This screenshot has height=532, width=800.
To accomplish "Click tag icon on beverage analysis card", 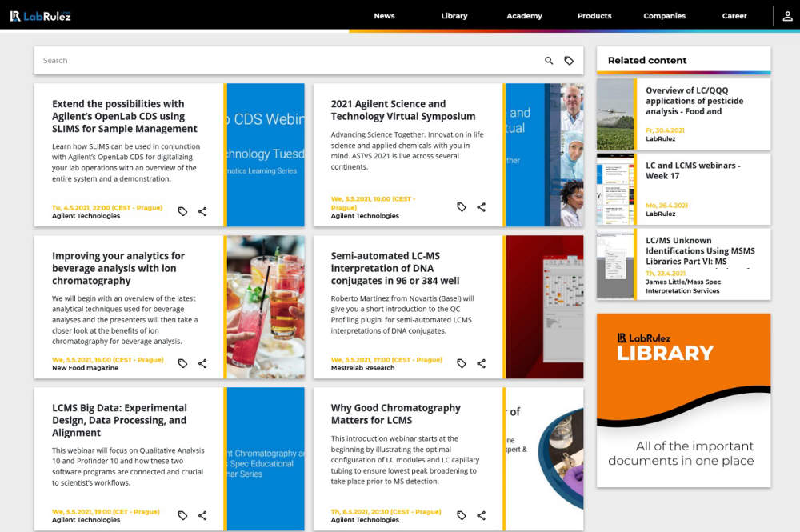I will coord(182,363).
